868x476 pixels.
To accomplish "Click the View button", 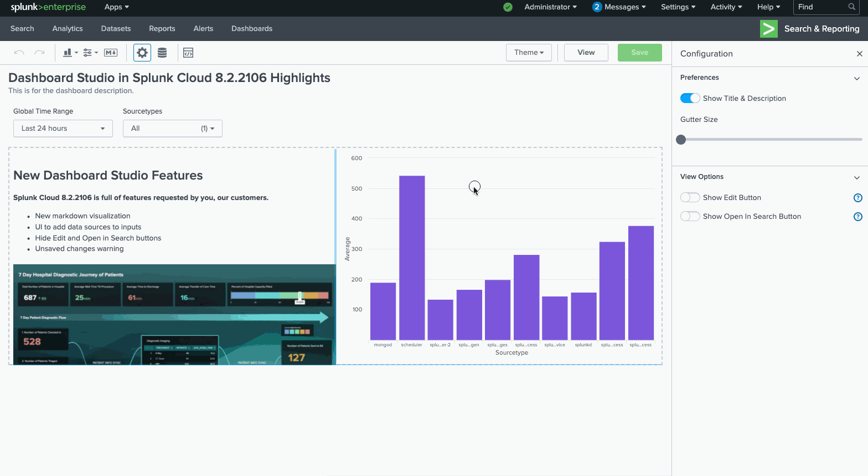I will pyautogui.click(x=586, y=53).
